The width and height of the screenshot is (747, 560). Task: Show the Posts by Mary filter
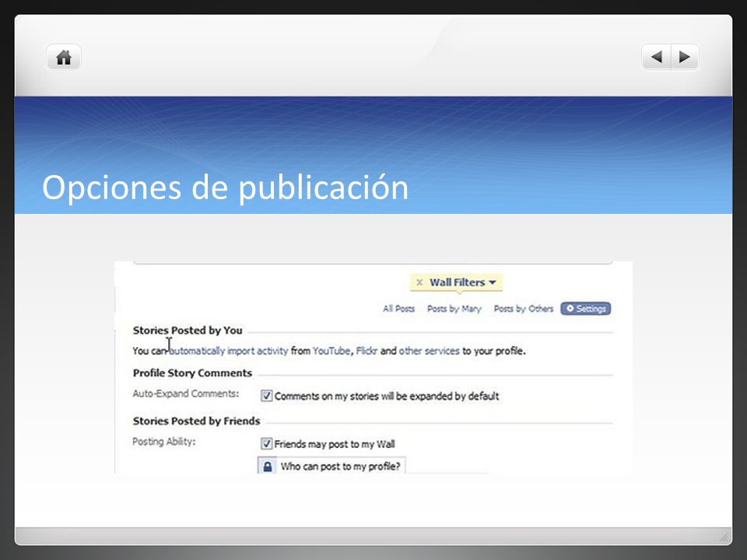pyautogui.click(x=454, y=309)
